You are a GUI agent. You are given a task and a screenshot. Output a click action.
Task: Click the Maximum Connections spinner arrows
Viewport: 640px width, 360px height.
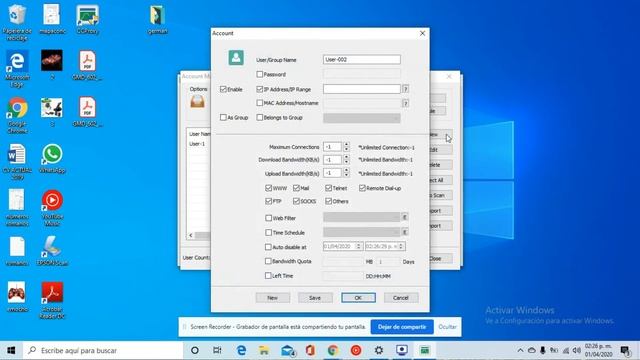click(x=347, y=147)
